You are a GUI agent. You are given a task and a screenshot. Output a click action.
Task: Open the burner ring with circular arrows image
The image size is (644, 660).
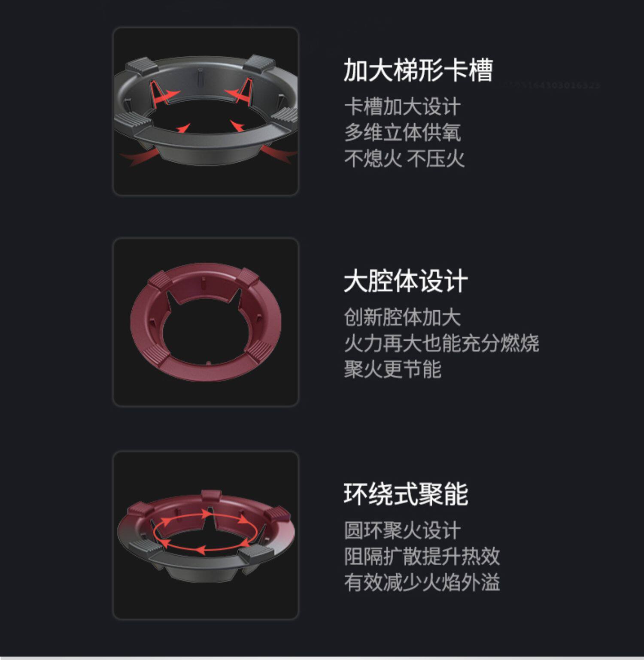pyautogui.click(x=206, y=535)
